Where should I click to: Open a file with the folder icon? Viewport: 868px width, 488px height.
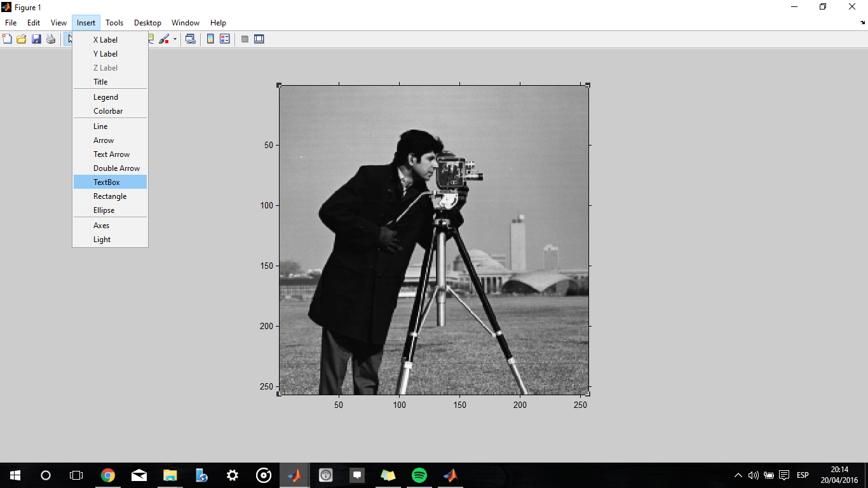pyautogui.click(x=22, y=39)
